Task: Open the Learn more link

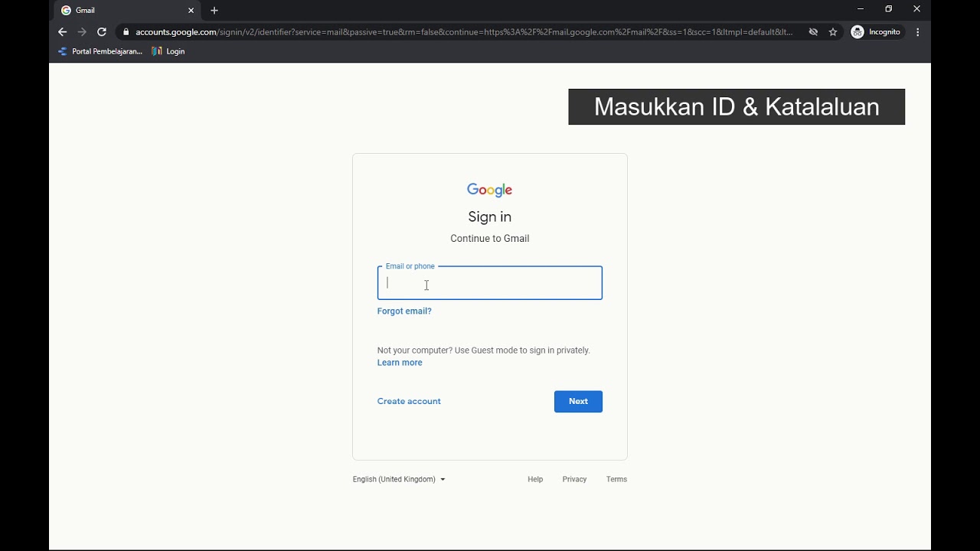Action: coord(400,363)
